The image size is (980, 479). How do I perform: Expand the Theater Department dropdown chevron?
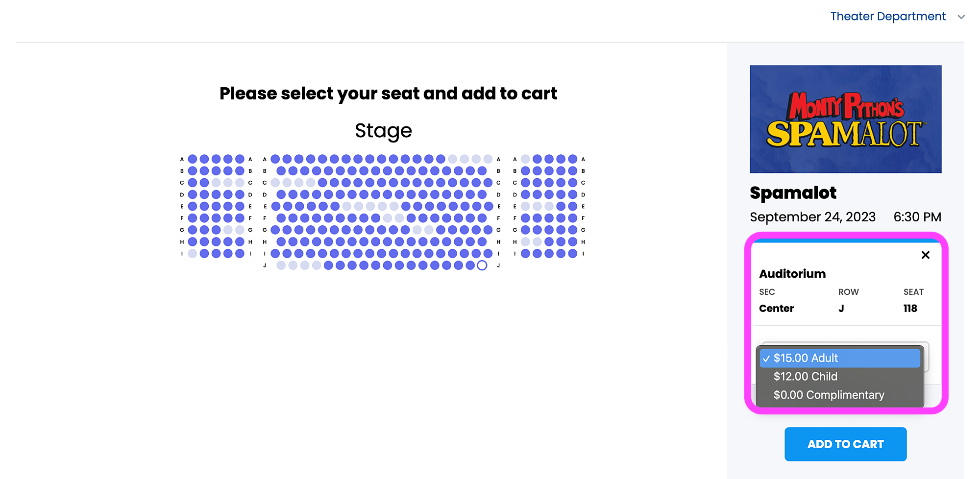coord(961,17)
